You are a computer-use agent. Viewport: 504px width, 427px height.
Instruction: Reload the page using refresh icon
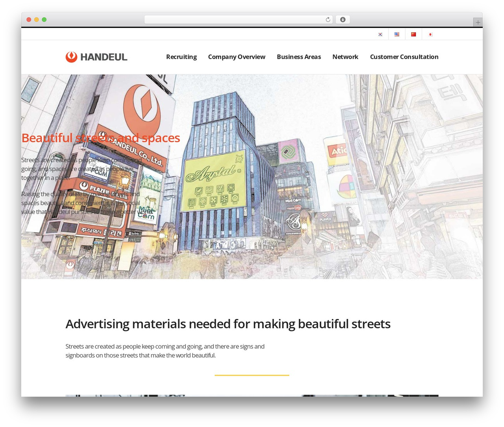pyautogui.click(x=328, y=20)
